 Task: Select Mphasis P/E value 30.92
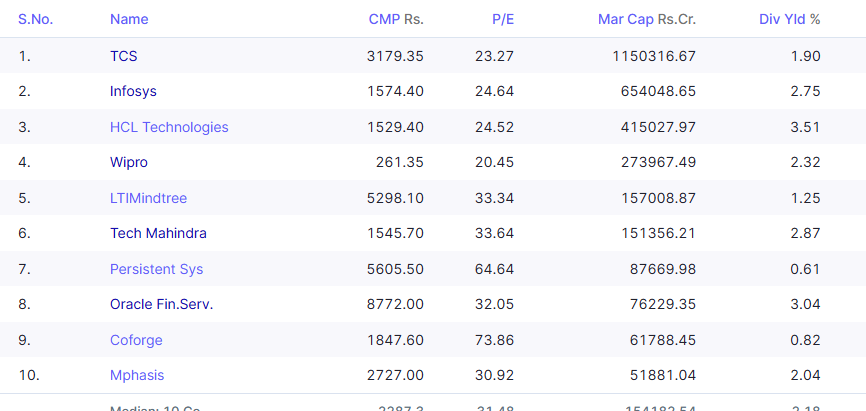click(x=494, y=375)
